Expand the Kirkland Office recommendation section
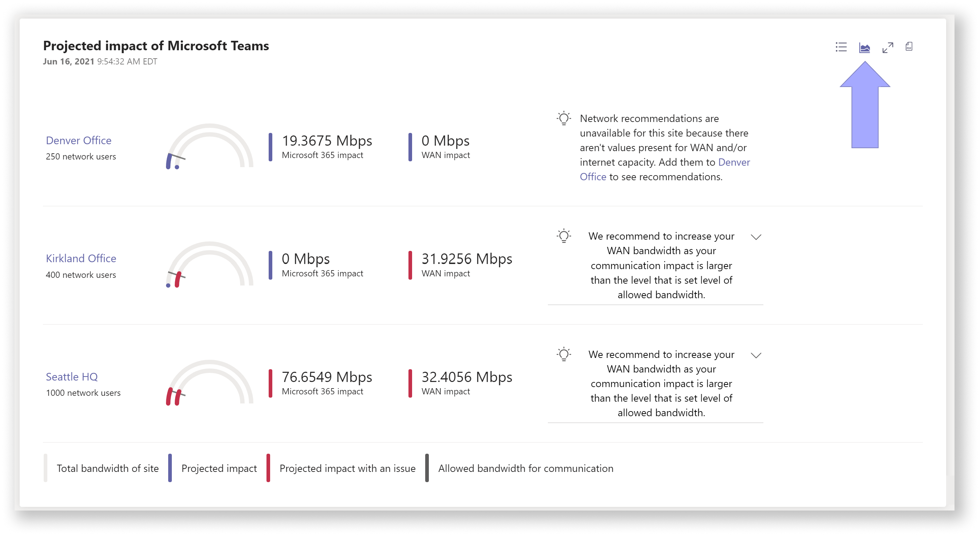 757,236
